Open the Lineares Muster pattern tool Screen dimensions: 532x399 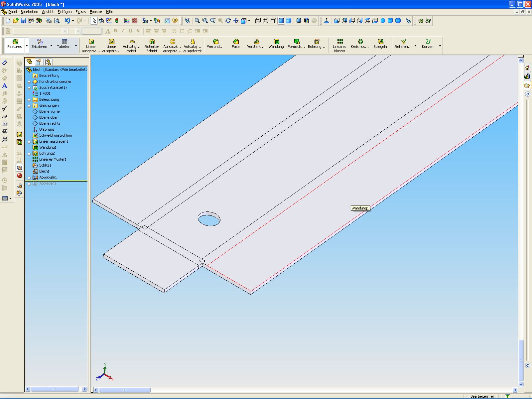339,45
